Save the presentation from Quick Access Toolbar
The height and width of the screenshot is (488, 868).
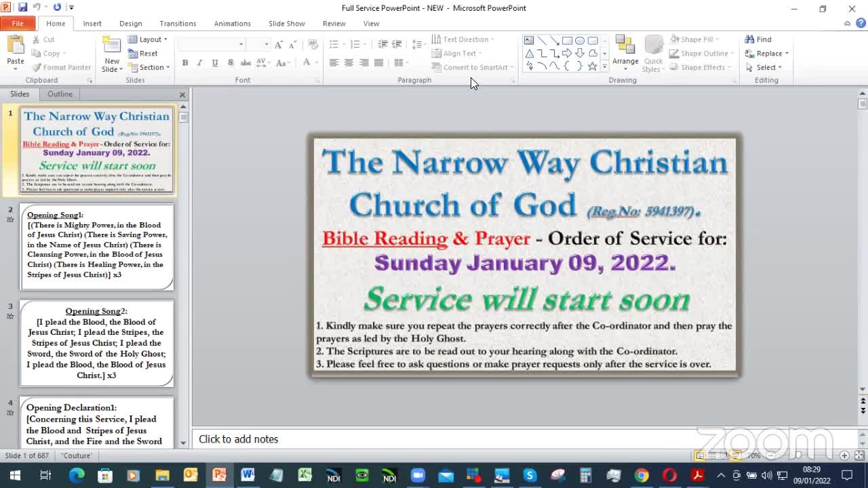[22, 7]
